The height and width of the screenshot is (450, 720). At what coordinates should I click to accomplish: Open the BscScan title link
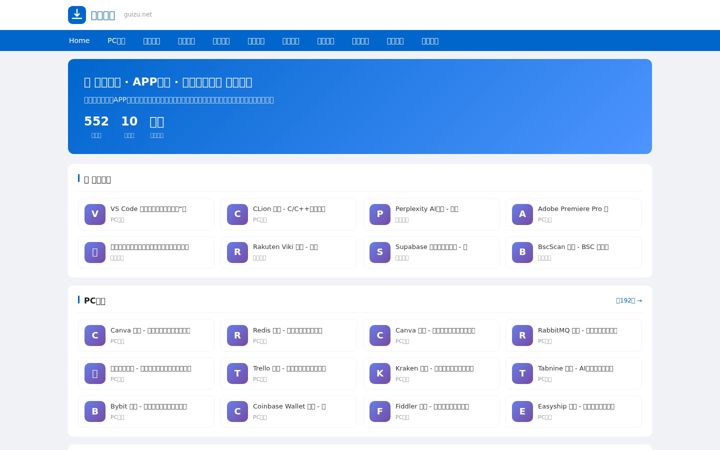(573, 247)
